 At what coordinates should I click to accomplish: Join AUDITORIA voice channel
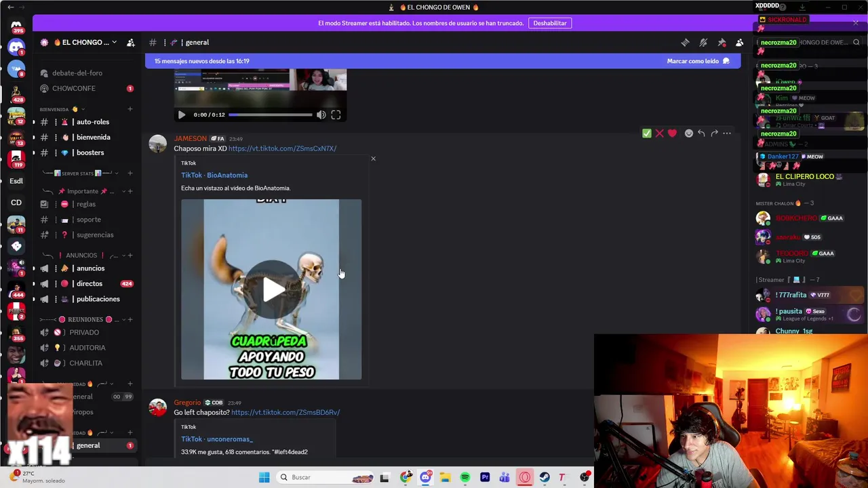[x=87, y=348]
